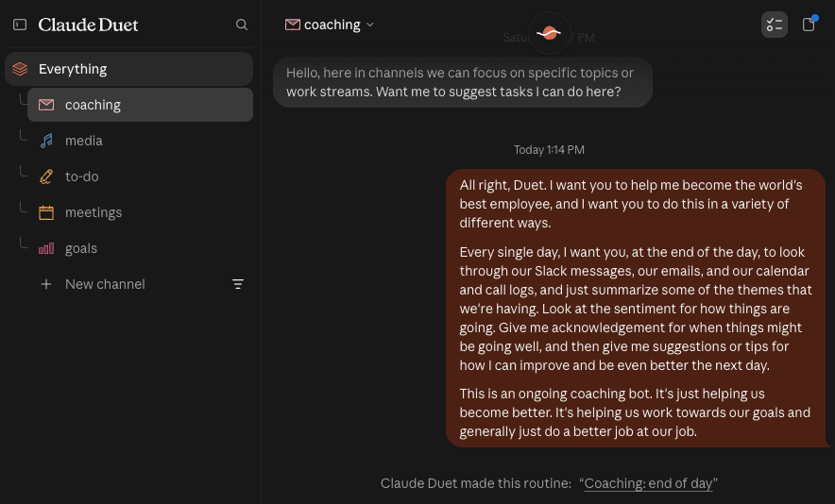Screen dimensions: 835x504
Task: Select the Everything view in sidebar
Action: tap(128, 69)
